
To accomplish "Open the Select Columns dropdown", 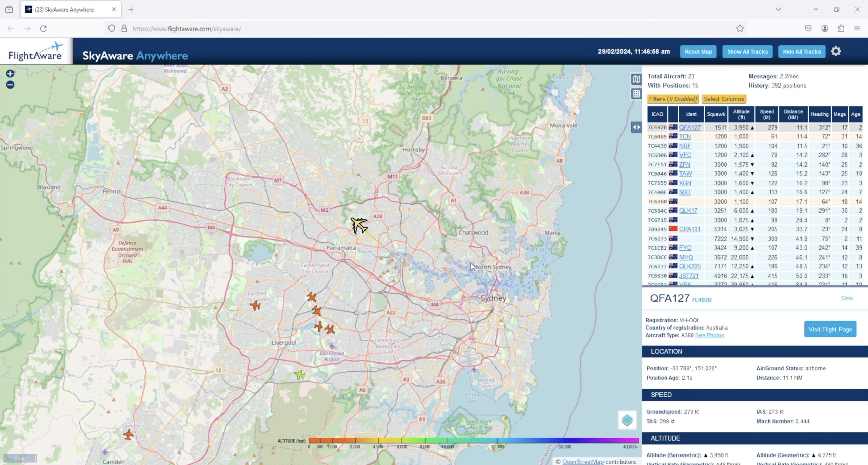I will coord(724,99).
